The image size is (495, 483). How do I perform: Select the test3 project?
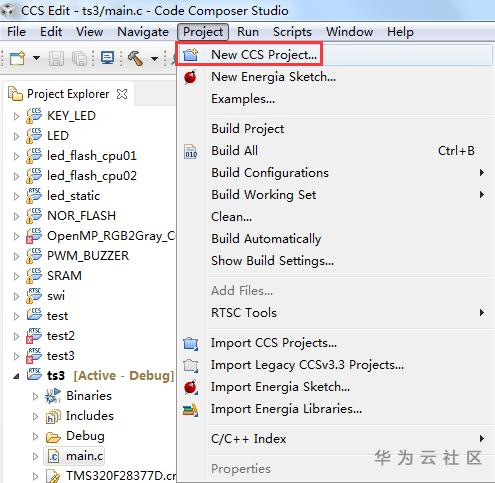[x=61, y=356]
